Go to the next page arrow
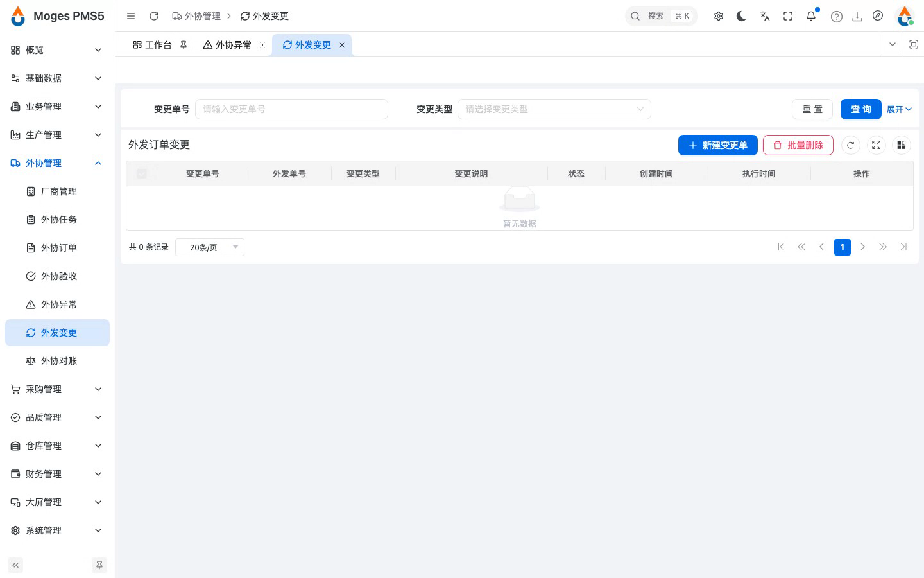The image size is (924, 578). point(863,247)
